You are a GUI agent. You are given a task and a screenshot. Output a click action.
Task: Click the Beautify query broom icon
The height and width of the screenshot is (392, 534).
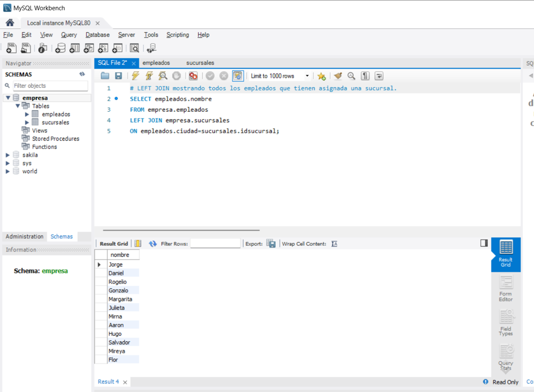click(x=337, y=76)
